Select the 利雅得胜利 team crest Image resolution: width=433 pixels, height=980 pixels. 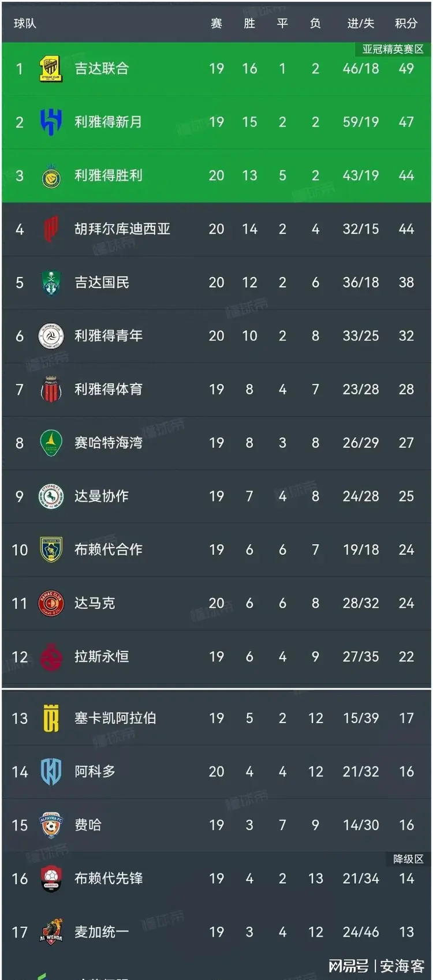(x=51, y=175)
